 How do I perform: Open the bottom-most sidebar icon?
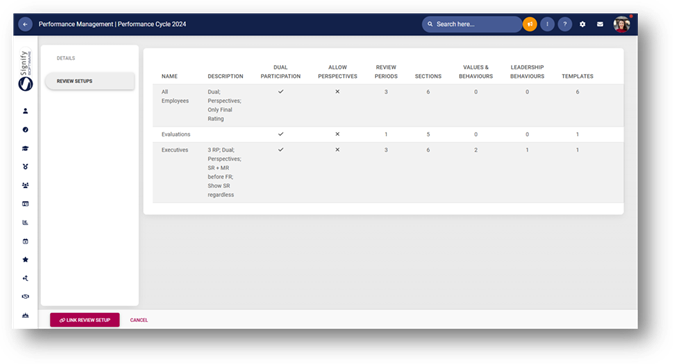[25, 315]
